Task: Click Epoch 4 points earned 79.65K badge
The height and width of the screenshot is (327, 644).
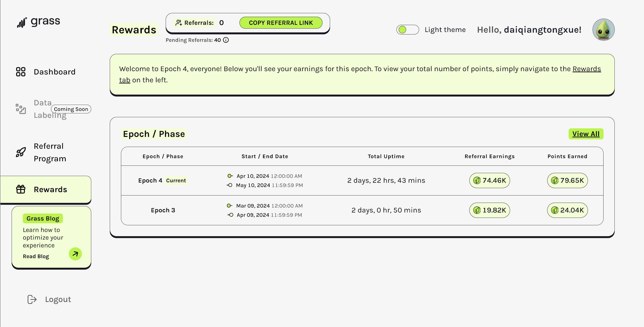Action: (x=567, y=180)
